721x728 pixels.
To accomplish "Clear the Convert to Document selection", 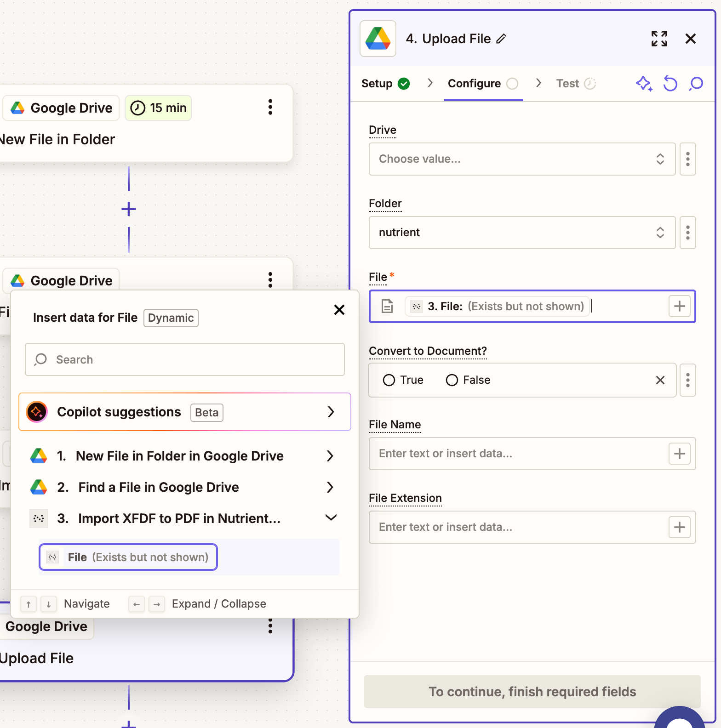I will coord(660,380).
